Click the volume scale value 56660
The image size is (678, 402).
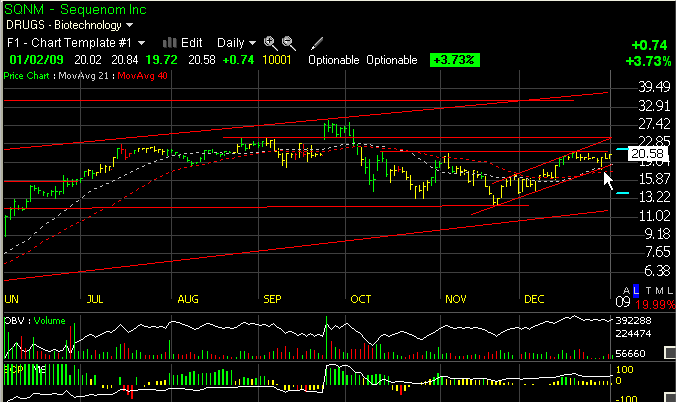[630, 354]
